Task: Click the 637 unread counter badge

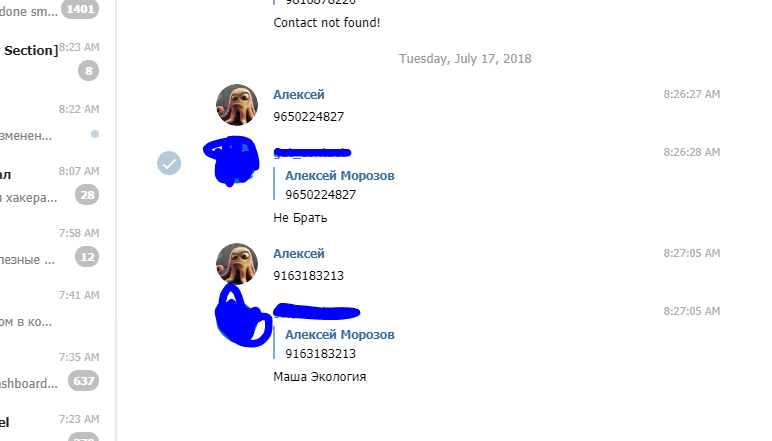Action: pyautogui.click(x=83, y=381)
